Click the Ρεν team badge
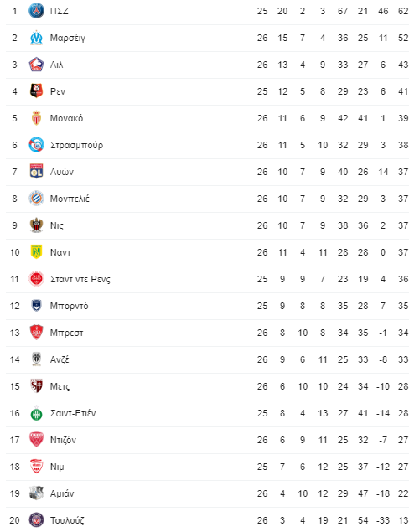The image size is (409, 532). [x=36, y=91]
